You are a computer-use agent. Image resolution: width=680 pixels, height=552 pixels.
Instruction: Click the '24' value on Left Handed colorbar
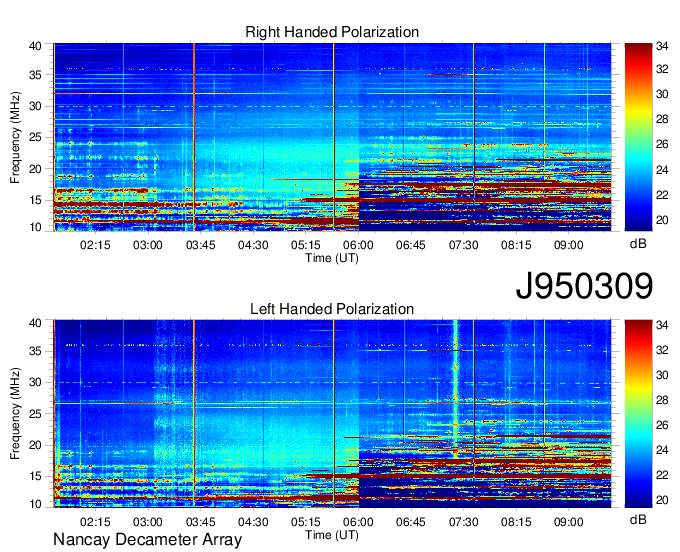662,450
